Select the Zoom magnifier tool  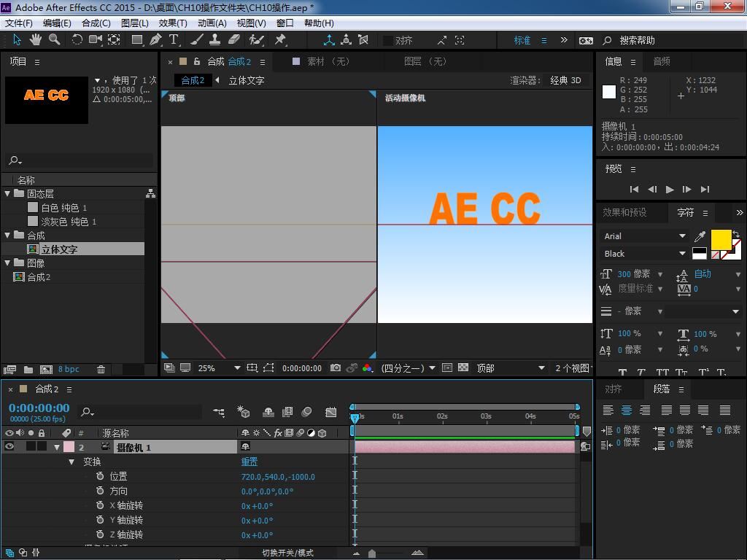coord(54,40)
